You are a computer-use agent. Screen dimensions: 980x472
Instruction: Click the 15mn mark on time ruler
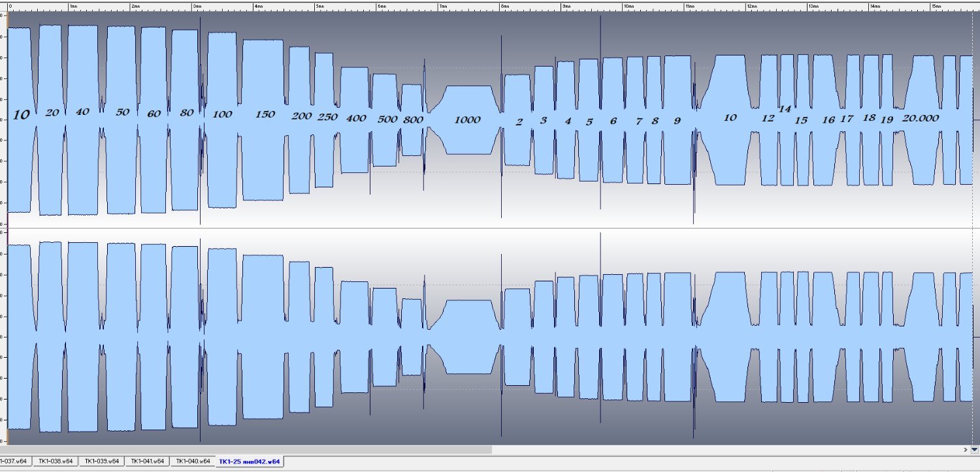936,6
